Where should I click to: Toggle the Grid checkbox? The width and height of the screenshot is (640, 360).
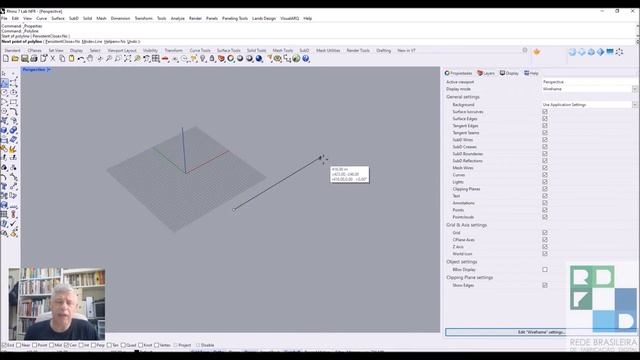pyautogui.click(x=545, y=233)
